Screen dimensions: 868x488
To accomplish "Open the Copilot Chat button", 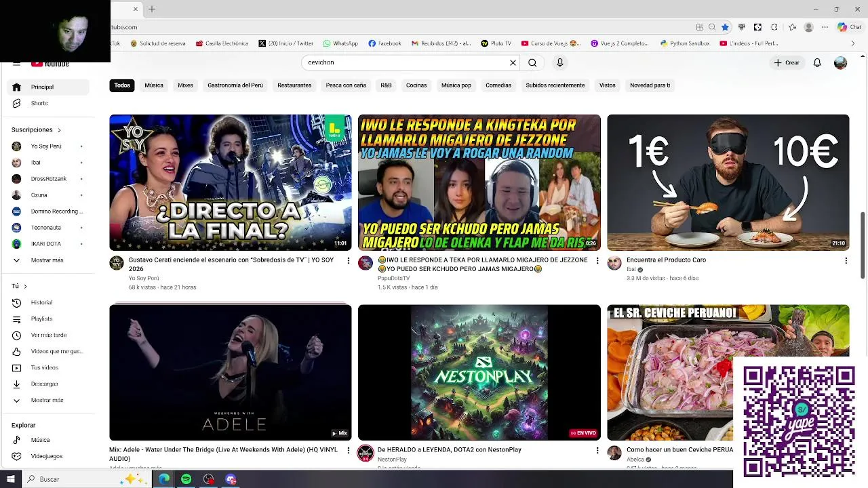I will (x=849, y=27).
